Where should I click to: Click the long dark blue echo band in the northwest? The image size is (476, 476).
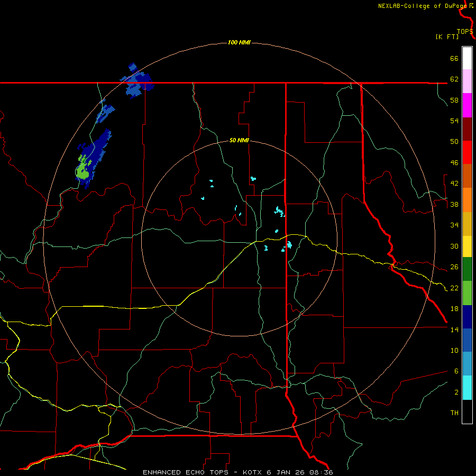[x=94, y=158]
